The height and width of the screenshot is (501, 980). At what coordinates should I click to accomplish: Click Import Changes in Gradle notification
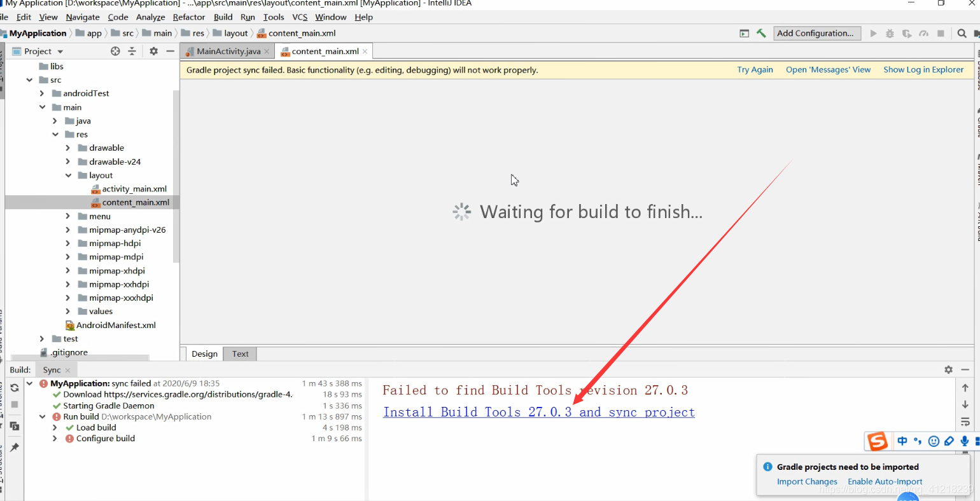pyautogui.click(x=807, y=482)
